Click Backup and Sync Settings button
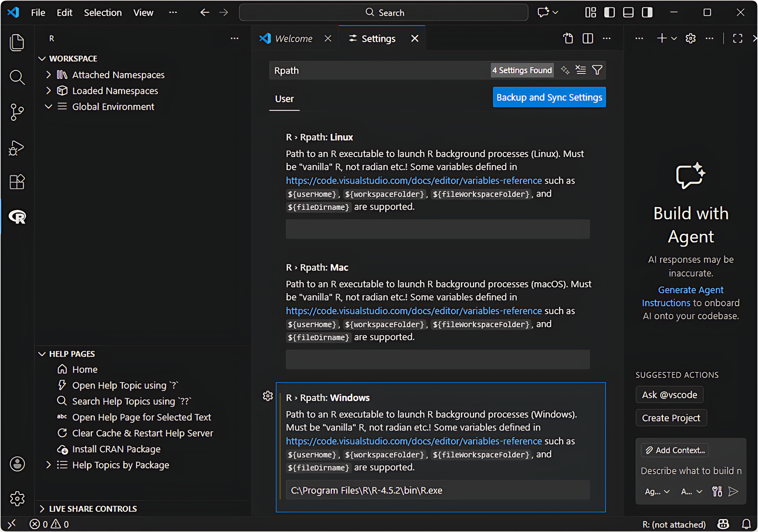 (549, 97)
